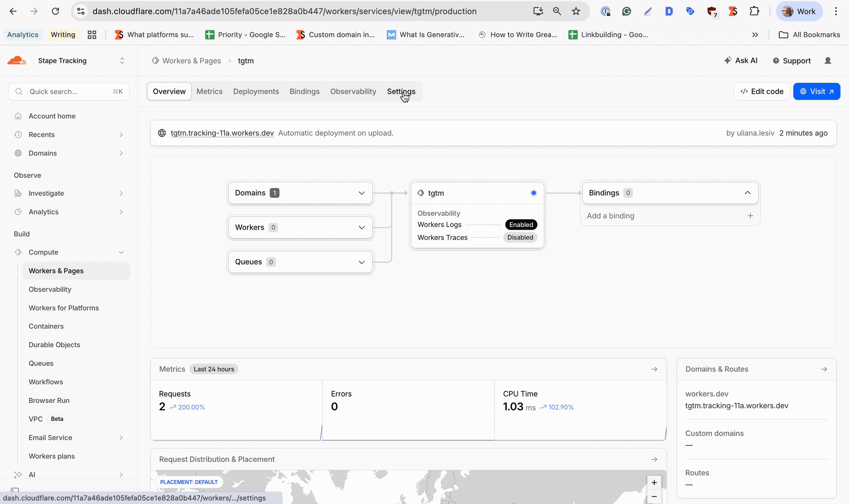The width and height of the screenshot is (849, 504).
Task: Click the site information icon in address bar
Action: 81,11
